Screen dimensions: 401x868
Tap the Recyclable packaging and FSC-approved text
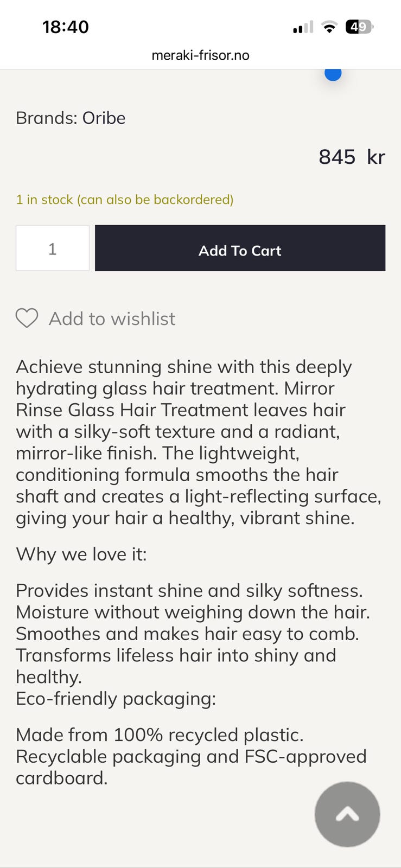[x=191, y=756]
